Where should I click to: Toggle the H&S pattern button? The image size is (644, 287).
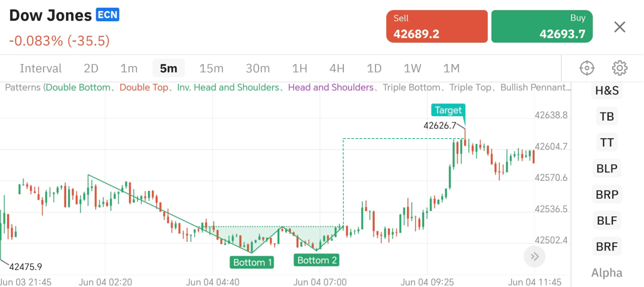pos(607,90)
